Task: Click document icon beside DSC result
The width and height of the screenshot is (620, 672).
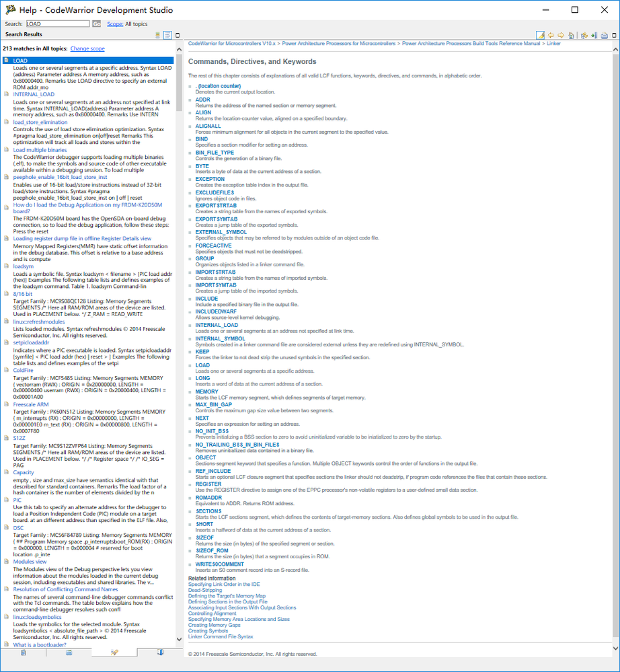Action: [x=6, y=527]
